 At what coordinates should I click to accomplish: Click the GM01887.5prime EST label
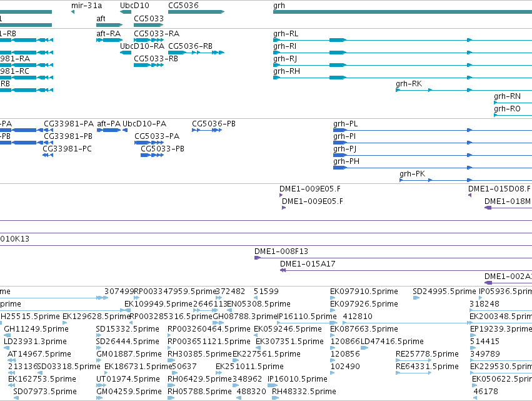129,354
